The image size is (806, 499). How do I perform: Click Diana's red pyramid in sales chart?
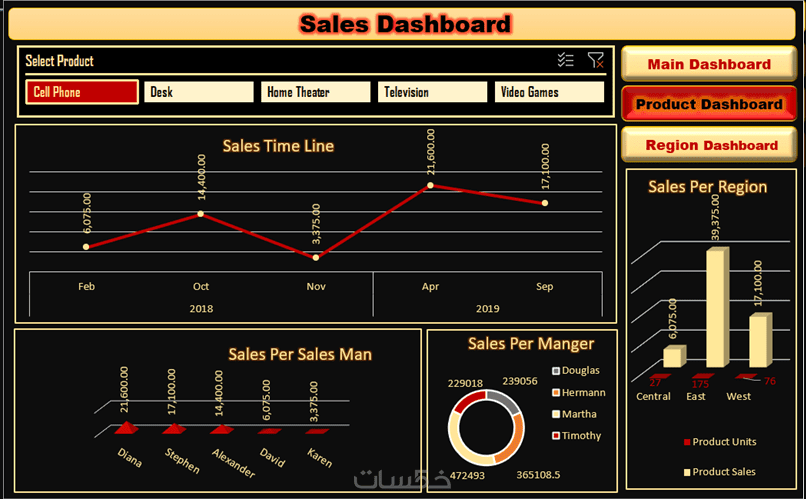pos(126,428)
